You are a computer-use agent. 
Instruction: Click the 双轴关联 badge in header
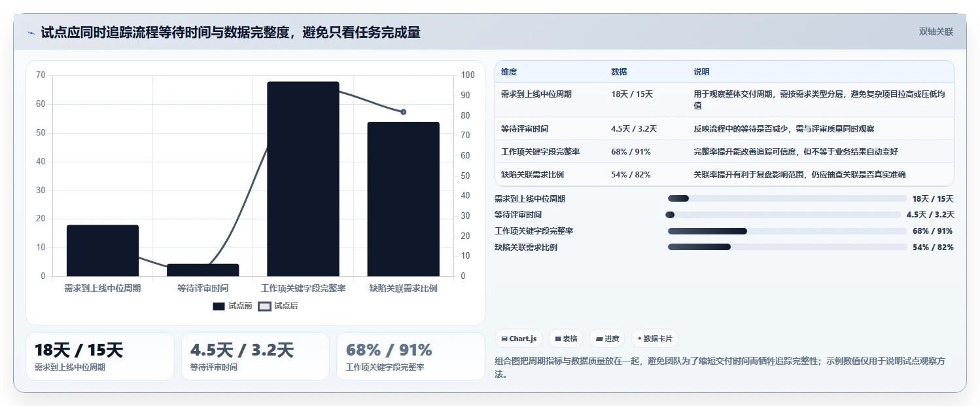[x=936, y=32]
